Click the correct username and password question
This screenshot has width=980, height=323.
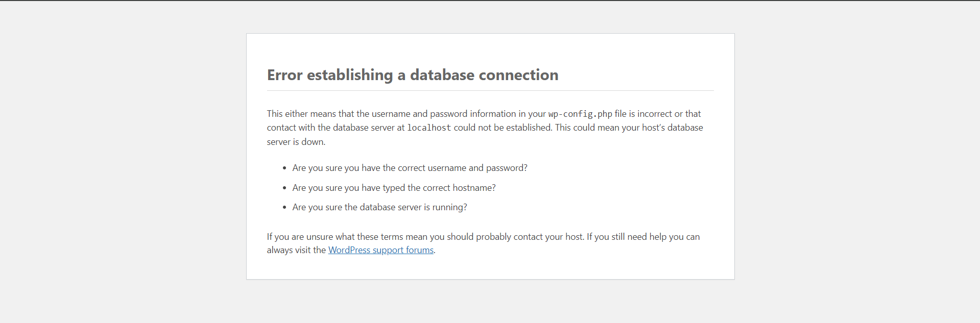(410, 168)
